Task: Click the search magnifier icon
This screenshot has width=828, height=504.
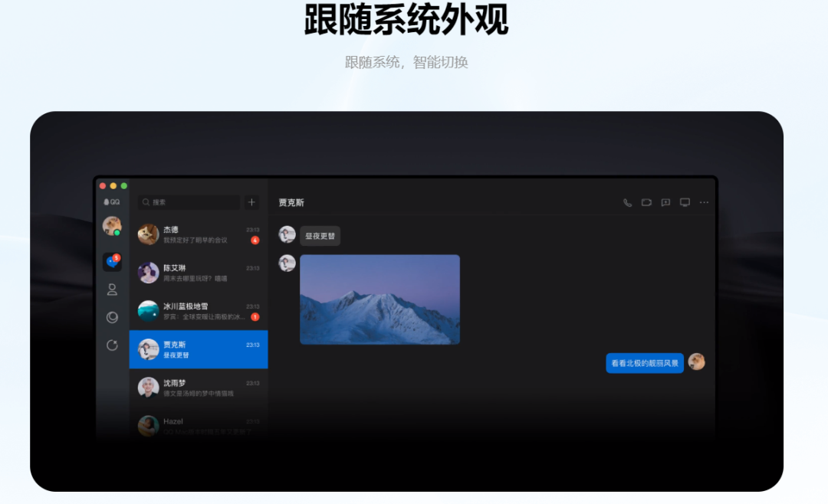Action: pos(146,201)
